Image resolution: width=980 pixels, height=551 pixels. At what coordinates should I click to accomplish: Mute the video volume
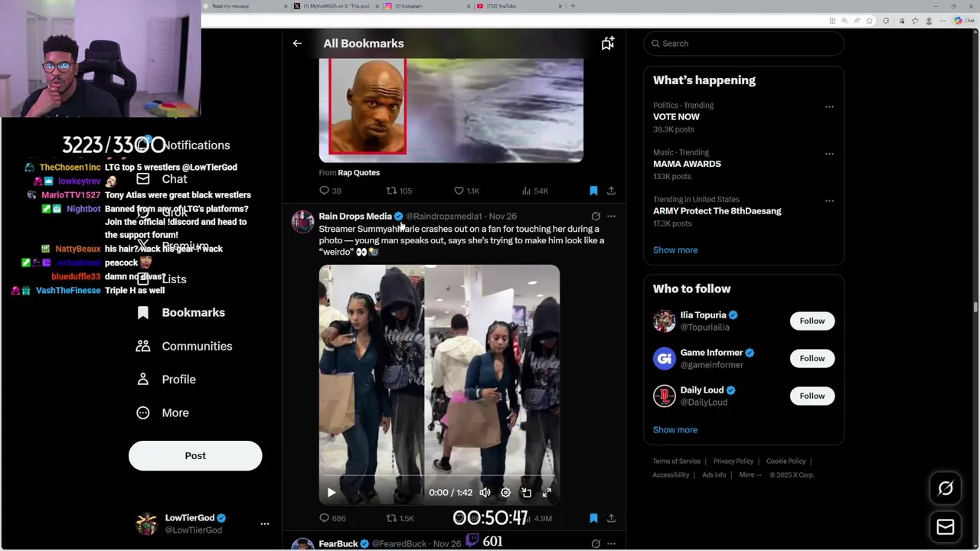(x=485, y=493)
